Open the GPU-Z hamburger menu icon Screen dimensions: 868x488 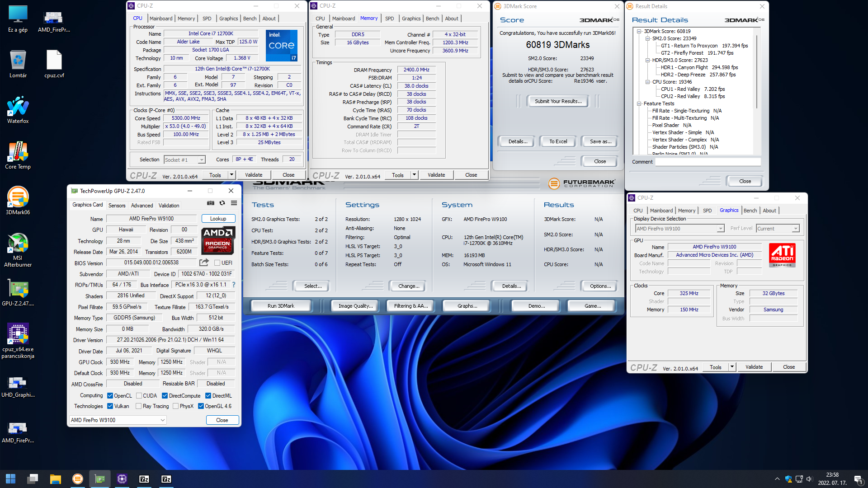pos(234,203)
